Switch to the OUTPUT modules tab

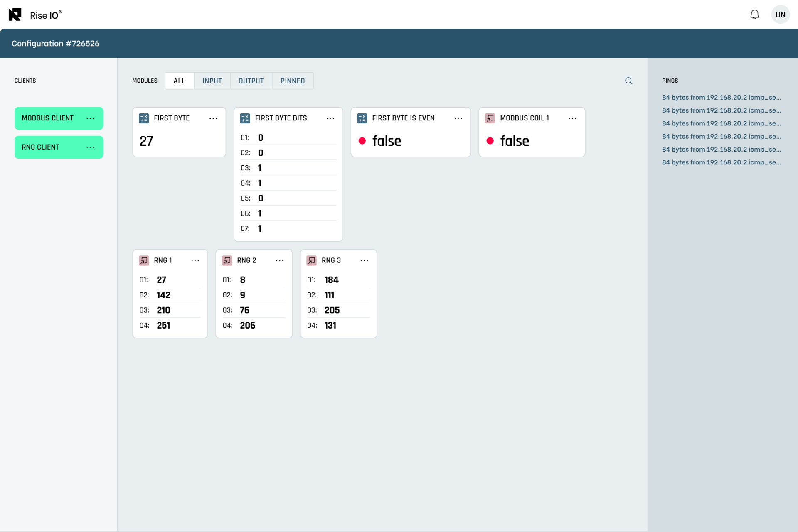[251, 81]
